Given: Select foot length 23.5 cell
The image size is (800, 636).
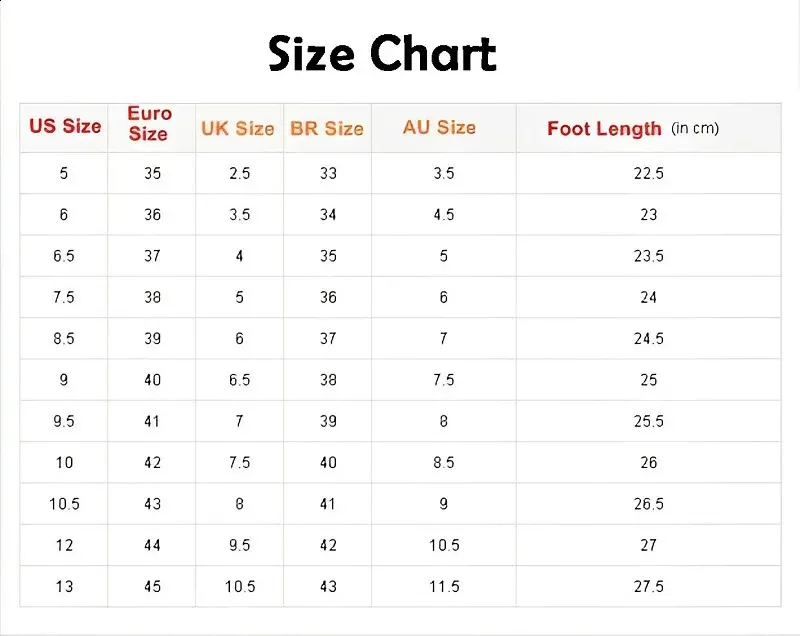Looking at the screenshot, I should pos(648,256).
